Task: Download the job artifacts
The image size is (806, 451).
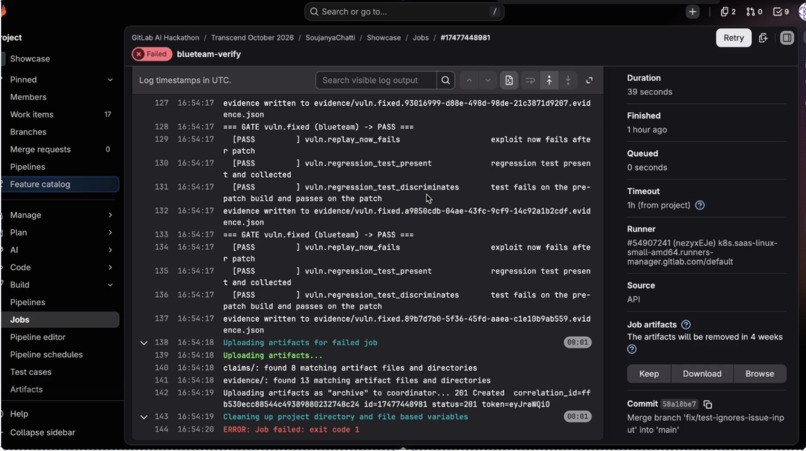Action: point(702,374)
